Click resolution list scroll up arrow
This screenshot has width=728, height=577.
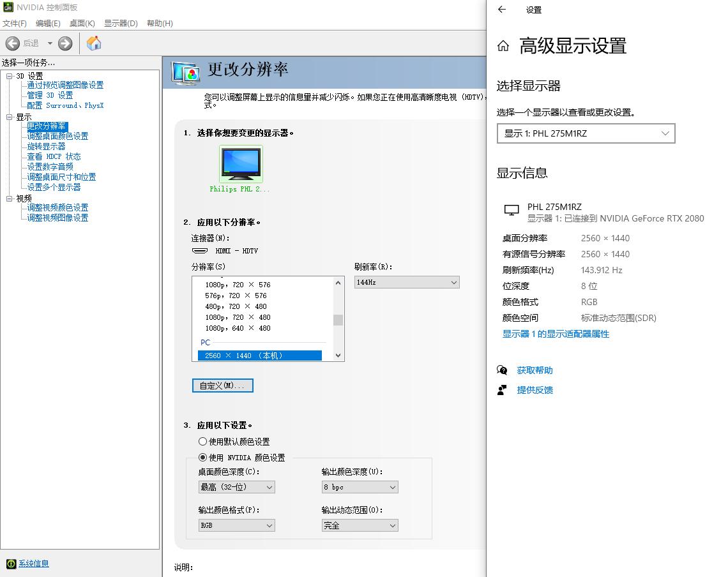pyautogui.click(x=338, y=283)
